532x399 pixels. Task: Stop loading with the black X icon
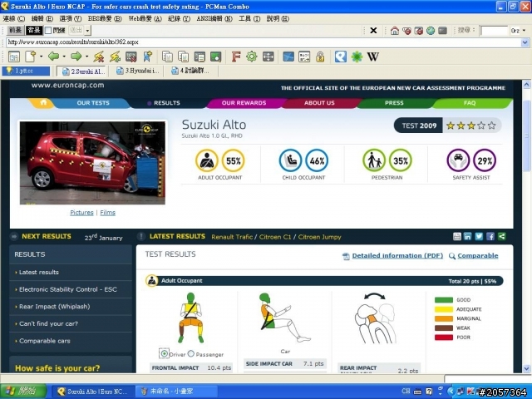[x=373, y=31]
